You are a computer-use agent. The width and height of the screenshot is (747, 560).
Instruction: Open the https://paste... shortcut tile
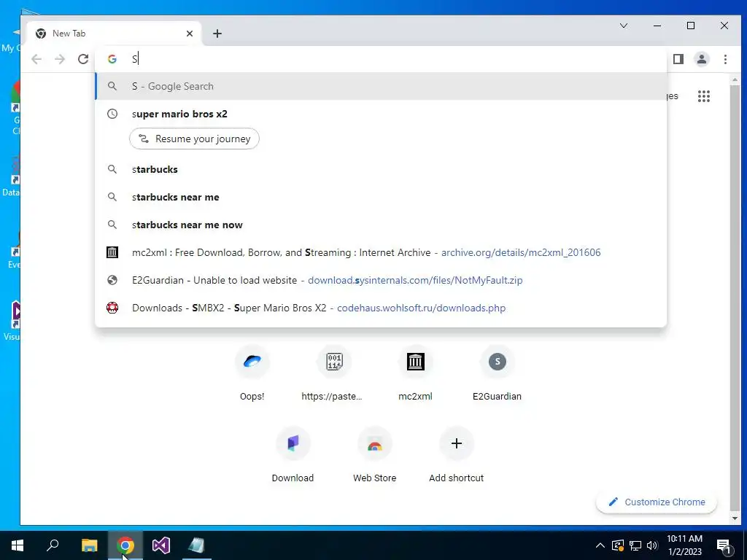[x=334, y=373]
